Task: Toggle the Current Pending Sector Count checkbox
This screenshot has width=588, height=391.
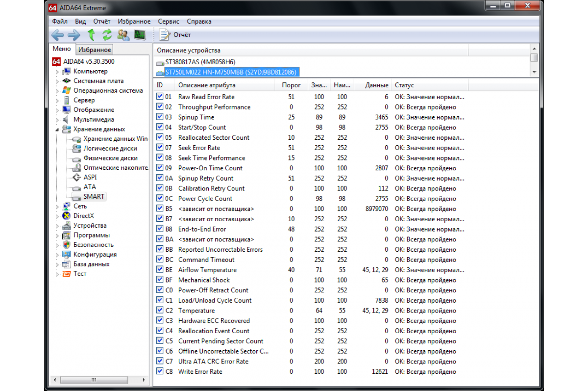Action: coord(160,340)
